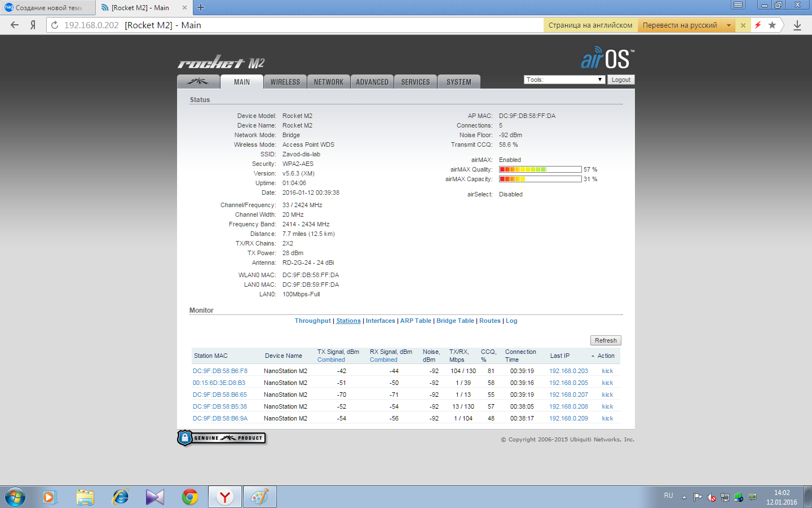Sort stations by Action column arrow
The height and width of the screenshot is (508, 812).
[x=593, y=356]
